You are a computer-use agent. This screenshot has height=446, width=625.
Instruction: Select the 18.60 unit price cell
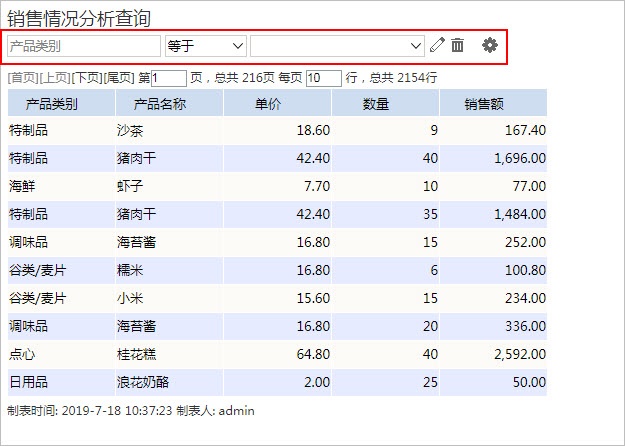tap(277, 131)
